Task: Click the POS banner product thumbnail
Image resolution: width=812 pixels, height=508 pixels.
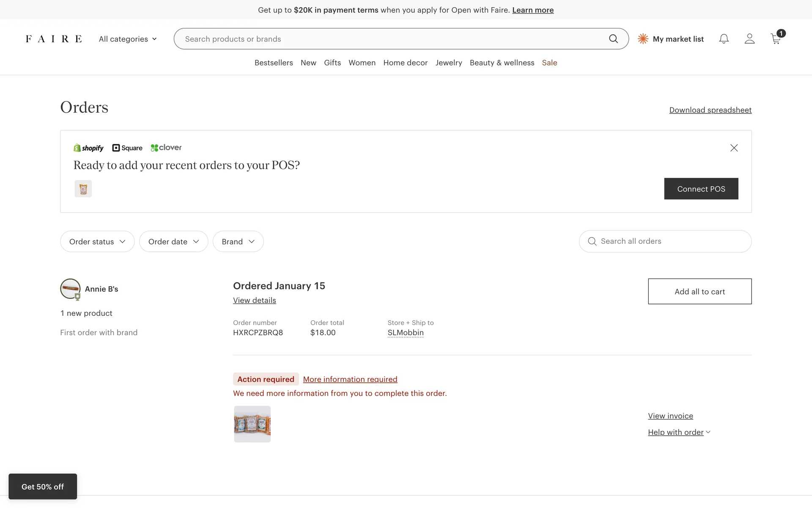Action: tap(83, 189)
